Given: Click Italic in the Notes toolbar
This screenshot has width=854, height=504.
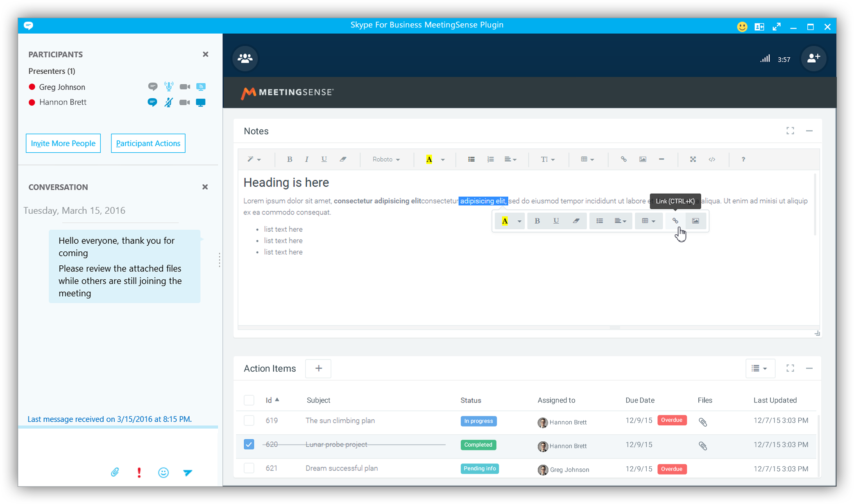Looking at the screenshot, I should coord(306,159).
